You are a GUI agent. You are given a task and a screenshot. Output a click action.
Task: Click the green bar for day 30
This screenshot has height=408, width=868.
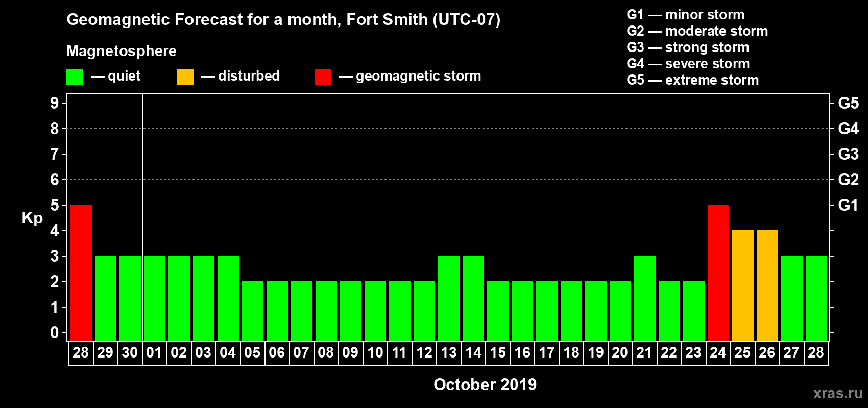point(130,298)
